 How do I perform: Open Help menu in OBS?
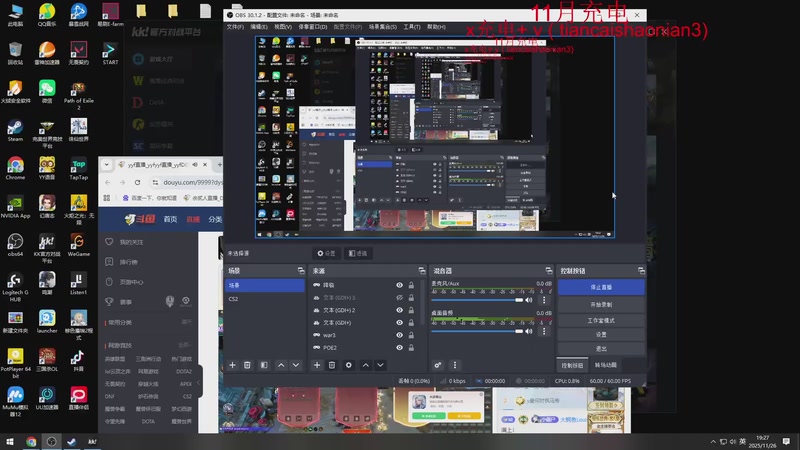pyautogui.click(x=436, y=27)
